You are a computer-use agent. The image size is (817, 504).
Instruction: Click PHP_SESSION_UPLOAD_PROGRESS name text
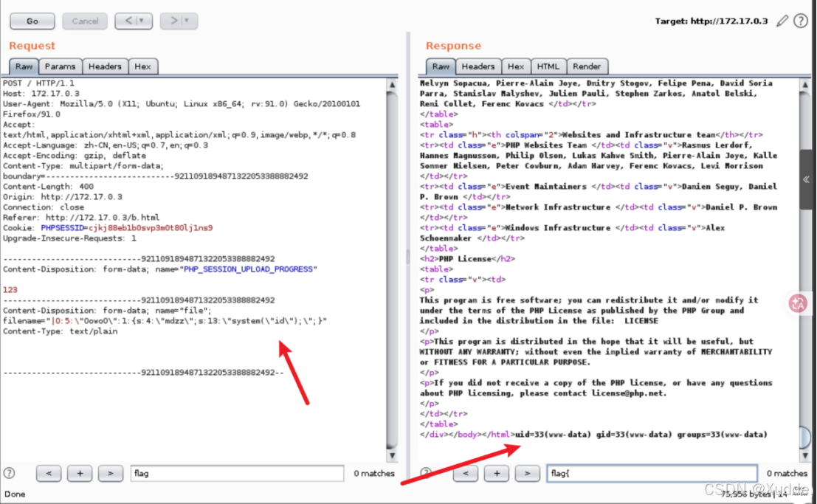[249, 269]
